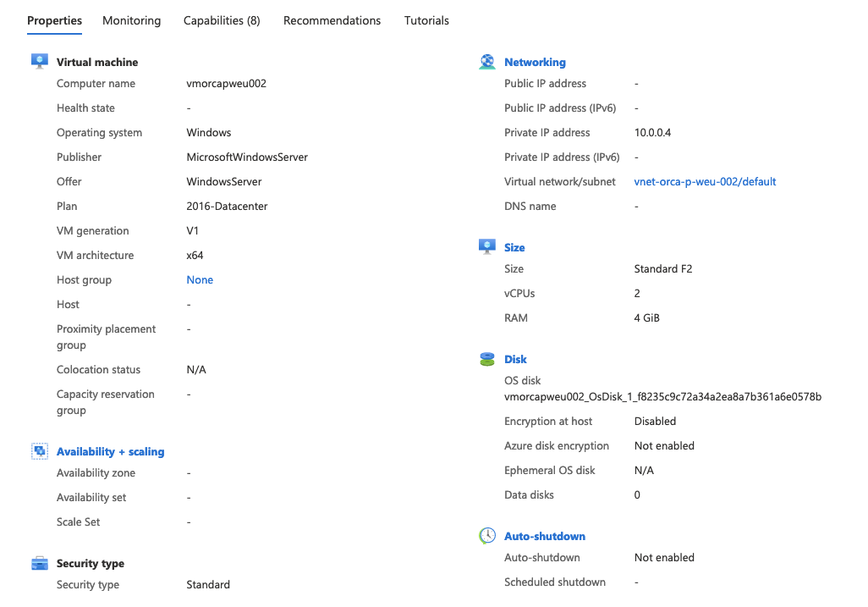Viewport: 868px width, 607px height.
Task: Select the Tutorials tab
Action: tap(426, 20)
